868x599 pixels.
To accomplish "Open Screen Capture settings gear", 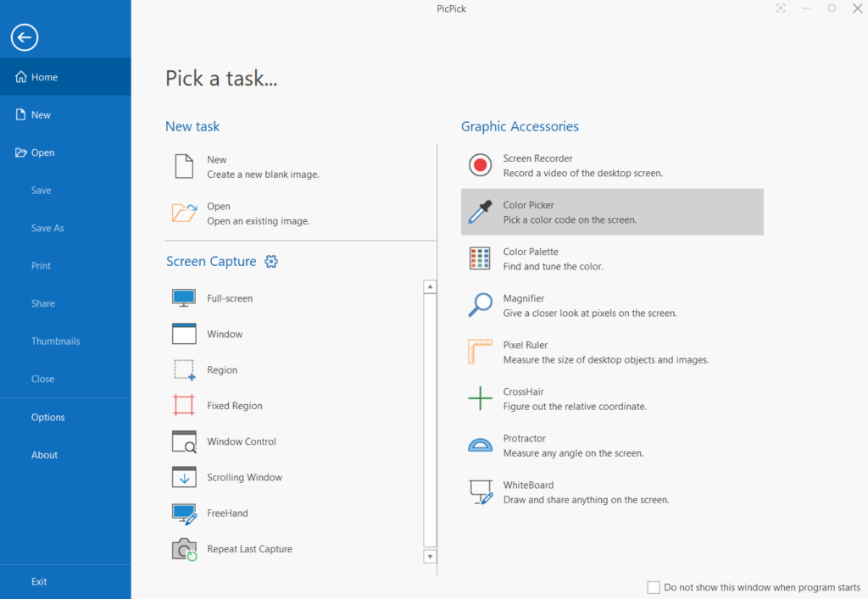I will pyautogui.click(x=271, y=262).
